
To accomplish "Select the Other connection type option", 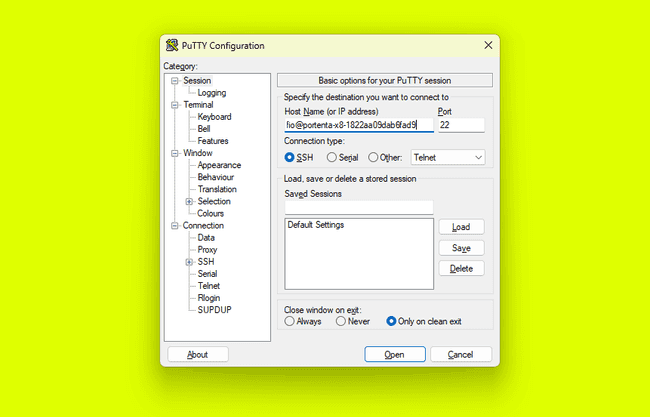I will 374,157.
